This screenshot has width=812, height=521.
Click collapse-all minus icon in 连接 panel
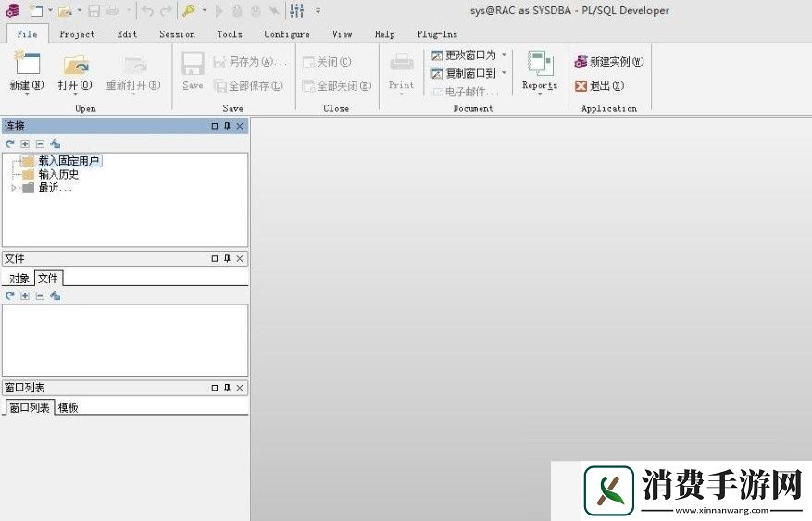pos(40,143)
